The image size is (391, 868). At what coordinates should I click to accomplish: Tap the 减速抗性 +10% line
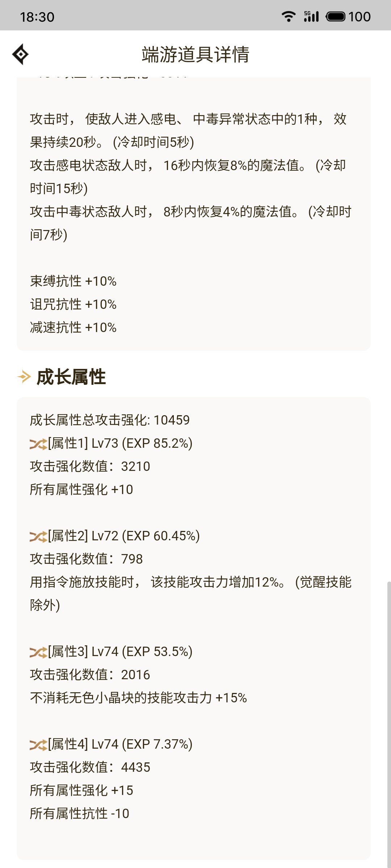[73, 327]
